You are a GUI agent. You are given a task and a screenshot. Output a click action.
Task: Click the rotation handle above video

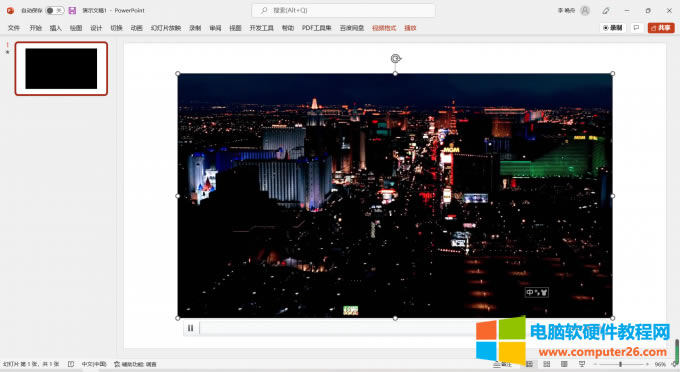tap(395, 59)
